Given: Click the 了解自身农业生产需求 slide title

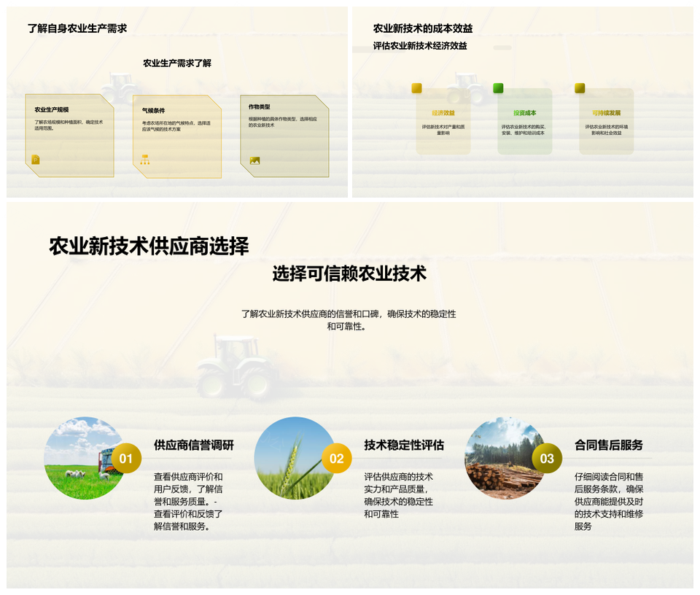Looking at the screenshot, I should (x=77, y=28).
